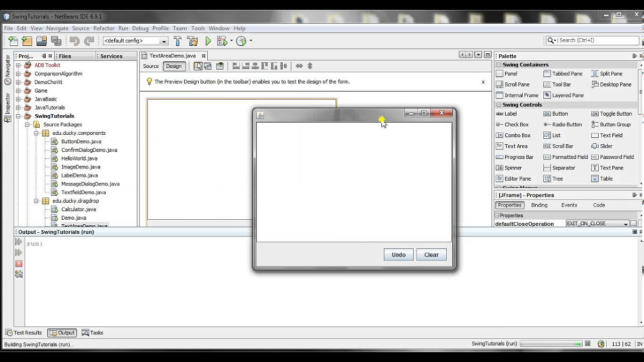Click the change horizontal resizability icon

click(x=299, y=66)
